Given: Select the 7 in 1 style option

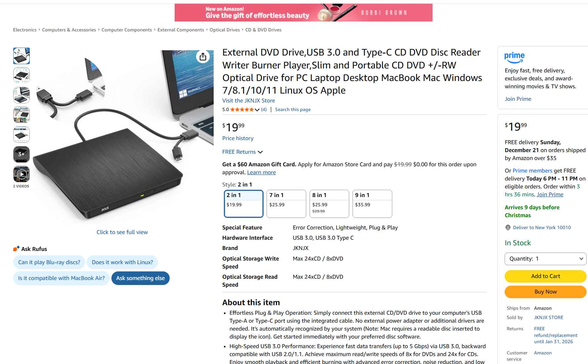Looking at the screenshot, I should 286,204.
